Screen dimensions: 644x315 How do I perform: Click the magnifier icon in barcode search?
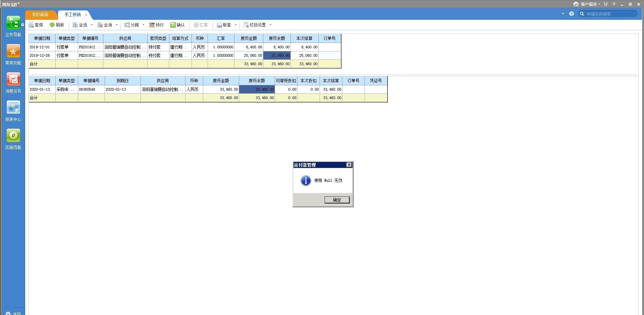tap(582, 14)
